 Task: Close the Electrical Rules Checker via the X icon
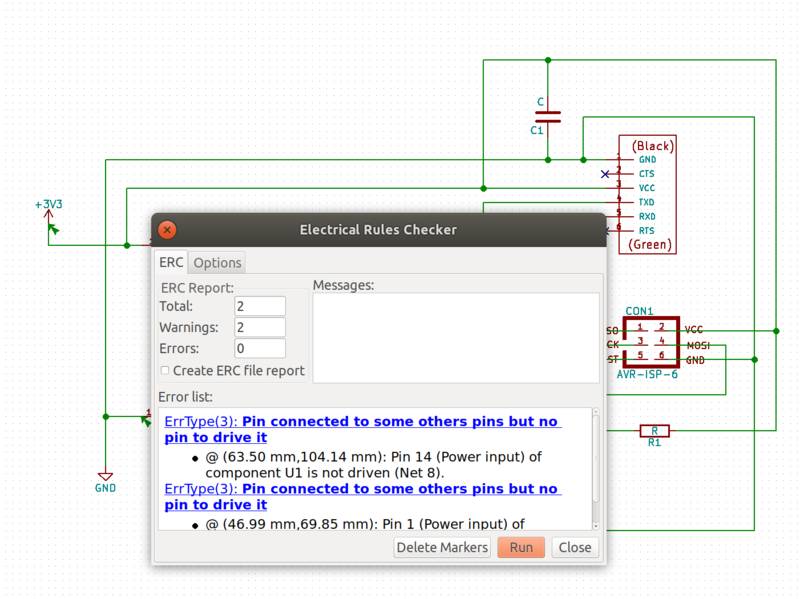coord(166,230)
